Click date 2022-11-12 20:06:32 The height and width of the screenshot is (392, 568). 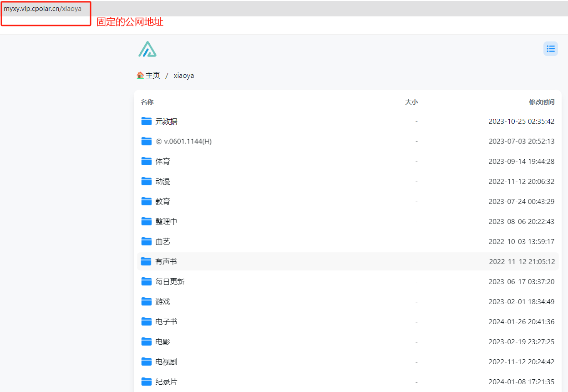pos(522,182)
